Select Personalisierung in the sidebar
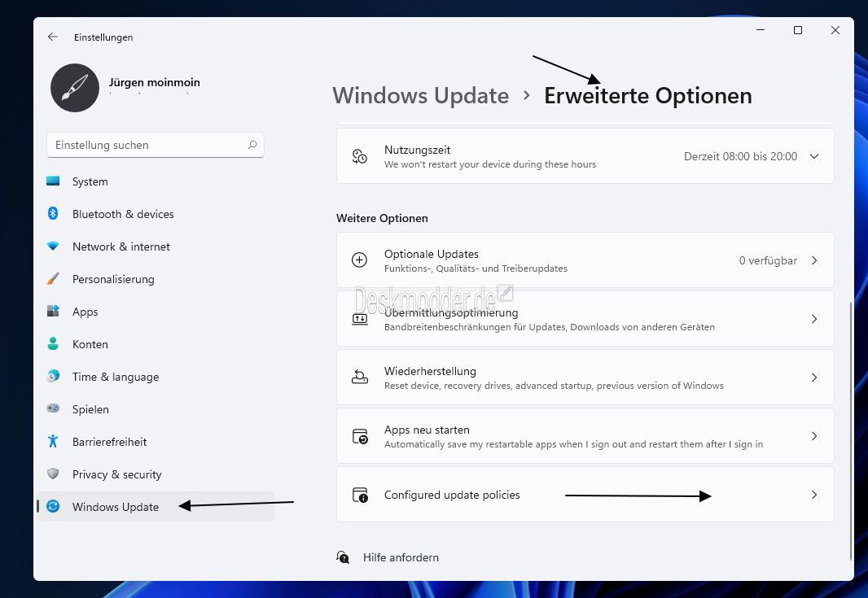The width and height of the screenshot is (868, 598). pyautogui.click(x=155, y=279)
